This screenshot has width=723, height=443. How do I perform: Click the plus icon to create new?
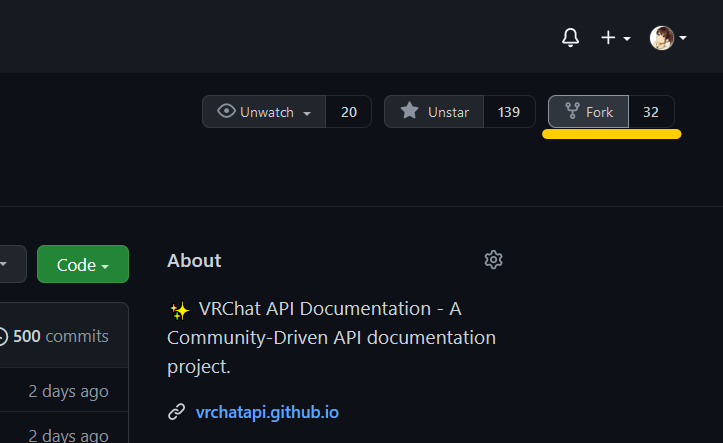point(608,38)
